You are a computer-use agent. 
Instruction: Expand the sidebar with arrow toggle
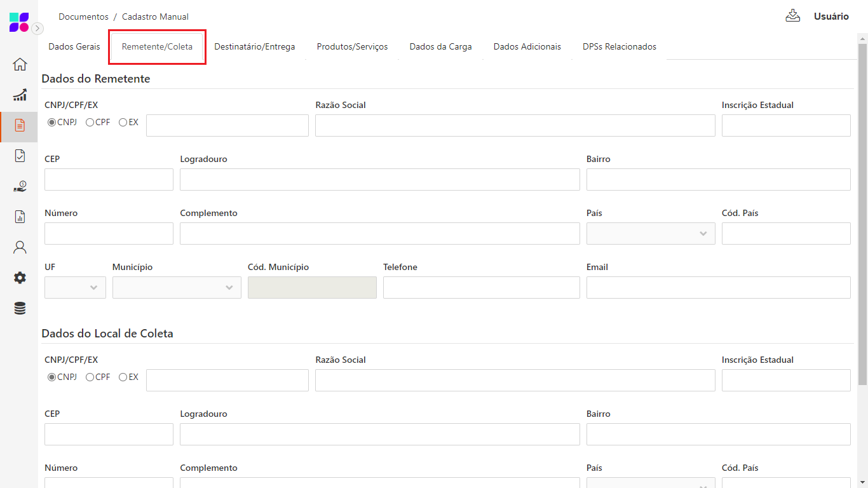point(38,29)
